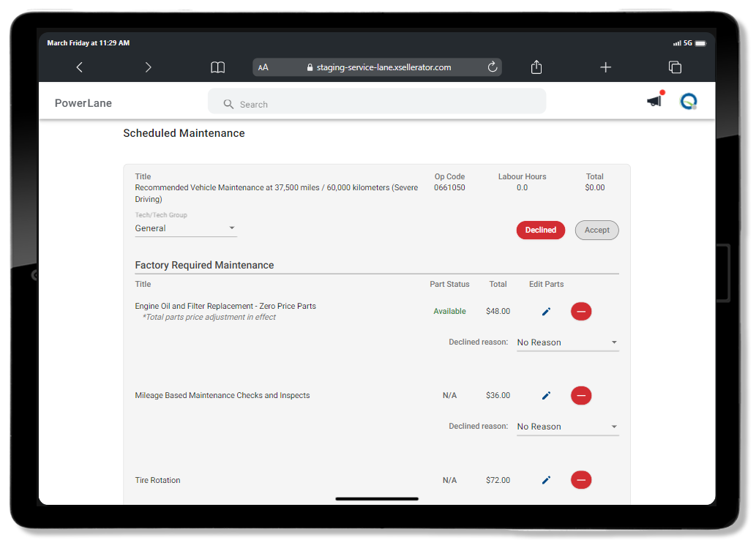
Task: Open the announcements megaphone notification icon
Action: (x=654, y=102)
